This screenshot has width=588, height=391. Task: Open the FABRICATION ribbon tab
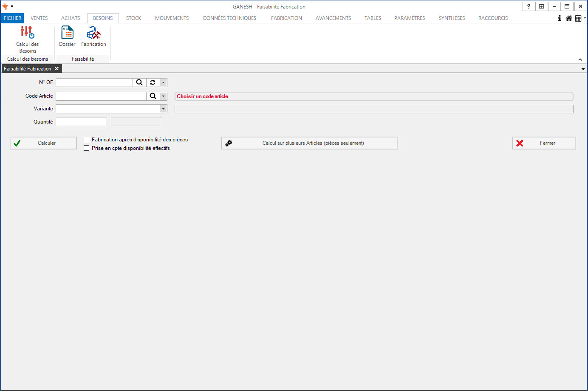286,18
